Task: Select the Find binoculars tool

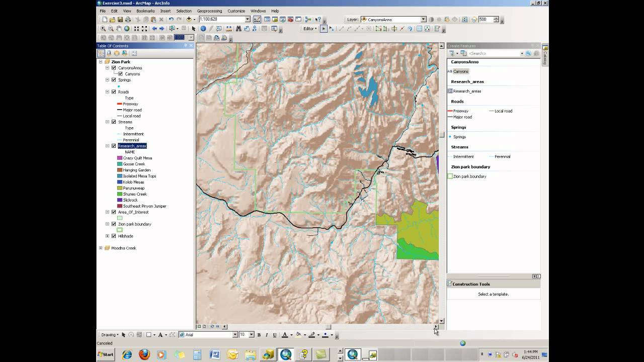Action: point(238,29)
